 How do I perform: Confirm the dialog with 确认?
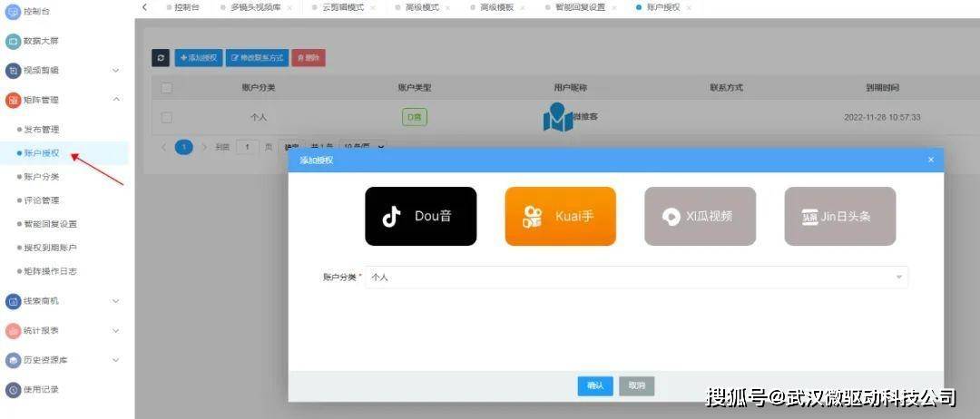click(595, 386)
